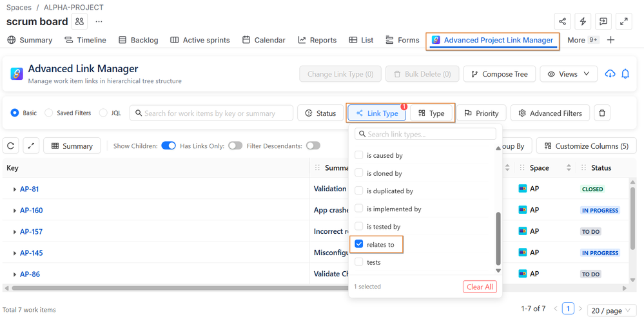Screen dimensions: 644x324
Task: Uncheck the "relates to" link type
Action: [x=359, y=244]
